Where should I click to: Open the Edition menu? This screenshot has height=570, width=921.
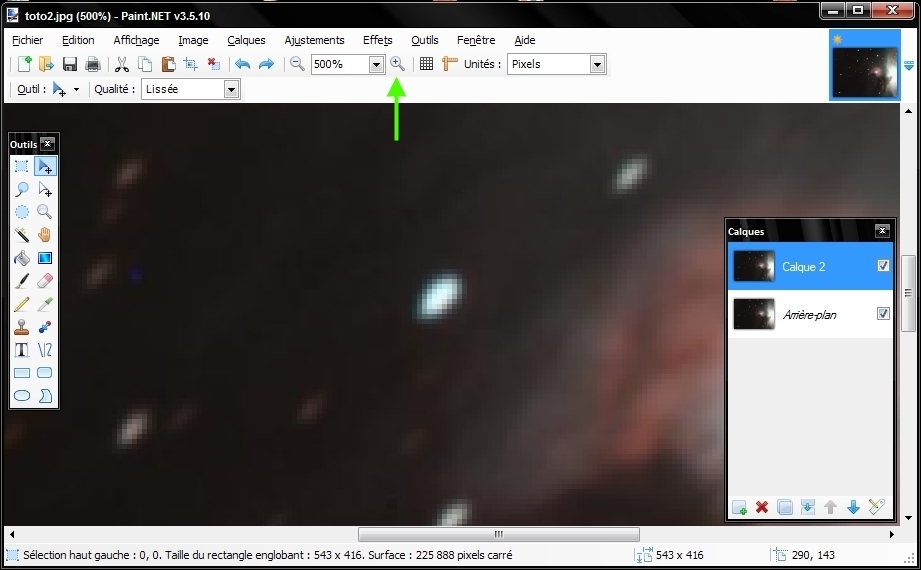point(78,40)
